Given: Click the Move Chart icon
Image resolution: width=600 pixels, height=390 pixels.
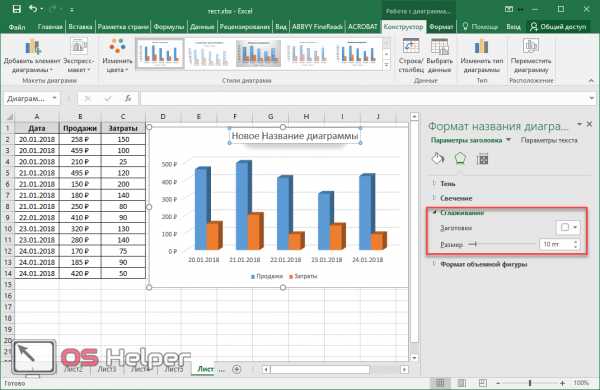Looking at the screenshot, I should [x=531, y=47].
